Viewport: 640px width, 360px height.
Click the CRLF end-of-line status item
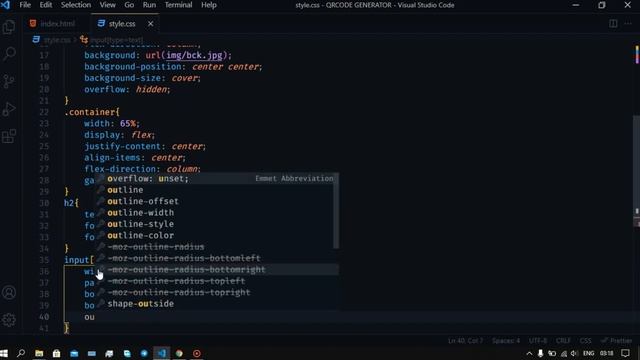click(563, 340)
